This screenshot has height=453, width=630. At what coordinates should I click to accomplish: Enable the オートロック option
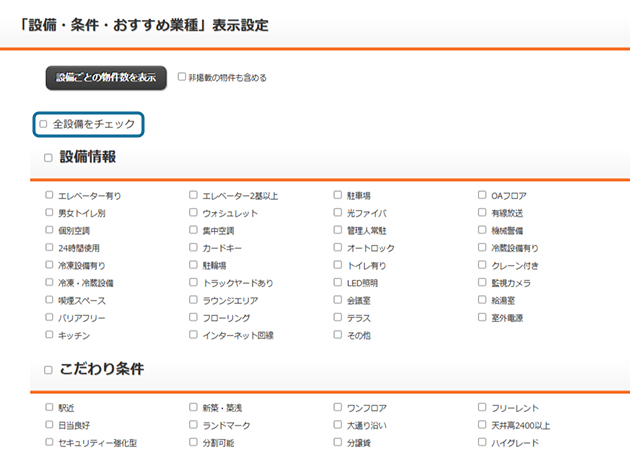pyautogui.click(x=338, y=247)
